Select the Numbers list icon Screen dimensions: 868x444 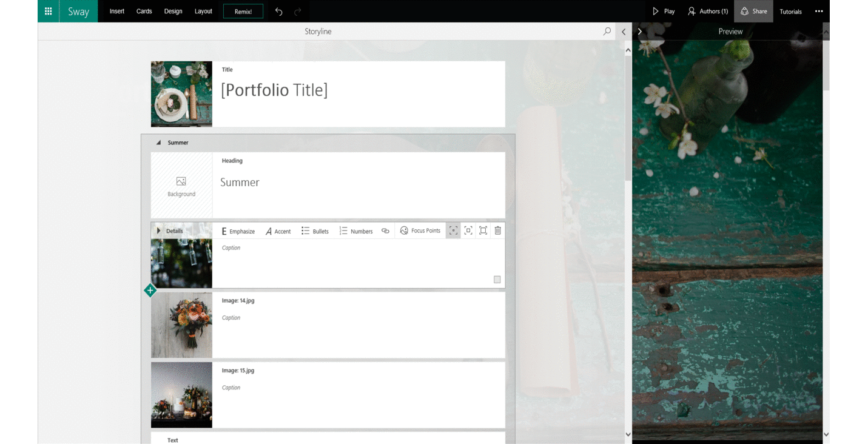point(343,230)
